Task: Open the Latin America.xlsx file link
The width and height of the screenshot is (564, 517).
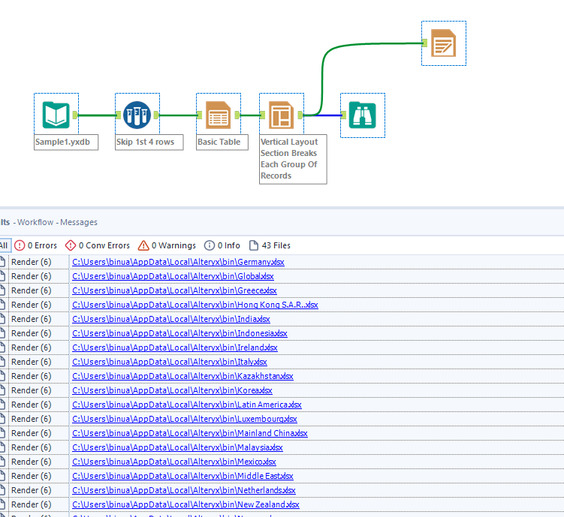Action: click(187, 405)
